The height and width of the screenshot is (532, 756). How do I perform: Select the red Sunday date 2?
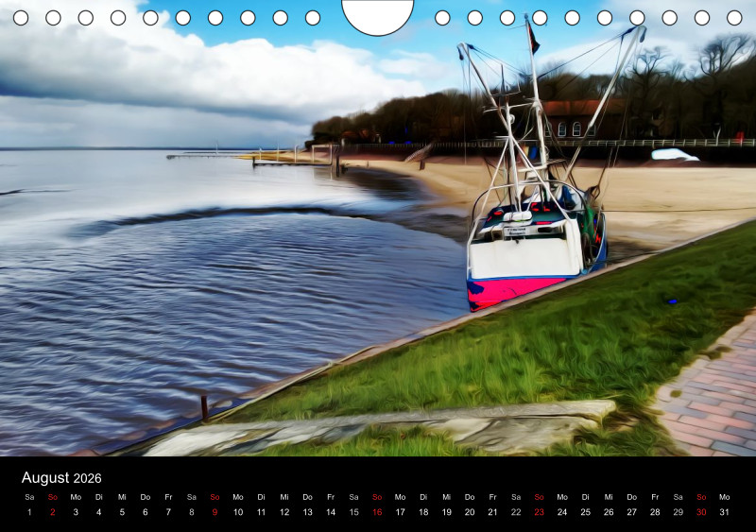53,512
